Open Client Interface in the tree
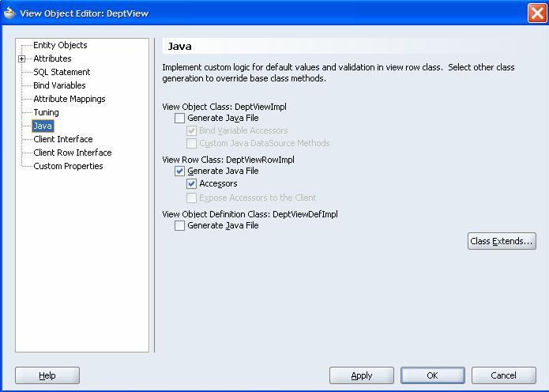The width and height of the screenshot is (549, 392). point(62,139)
